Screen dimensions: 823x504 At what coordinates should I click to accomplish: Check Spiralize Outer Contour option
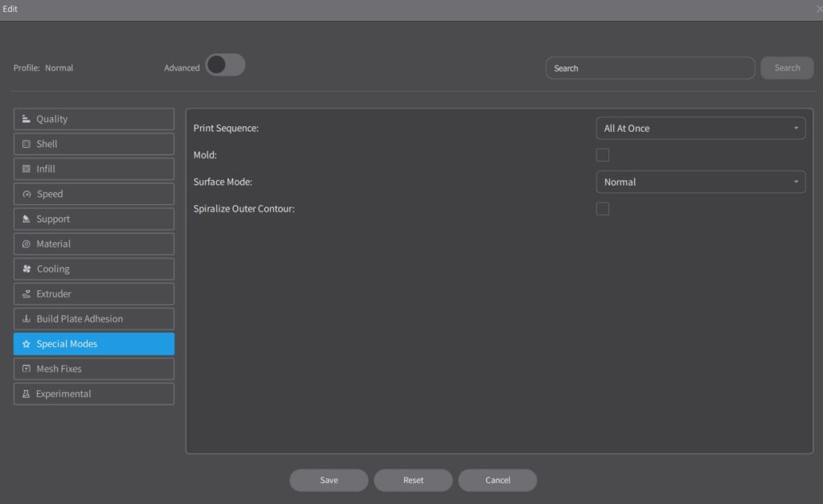602,209
